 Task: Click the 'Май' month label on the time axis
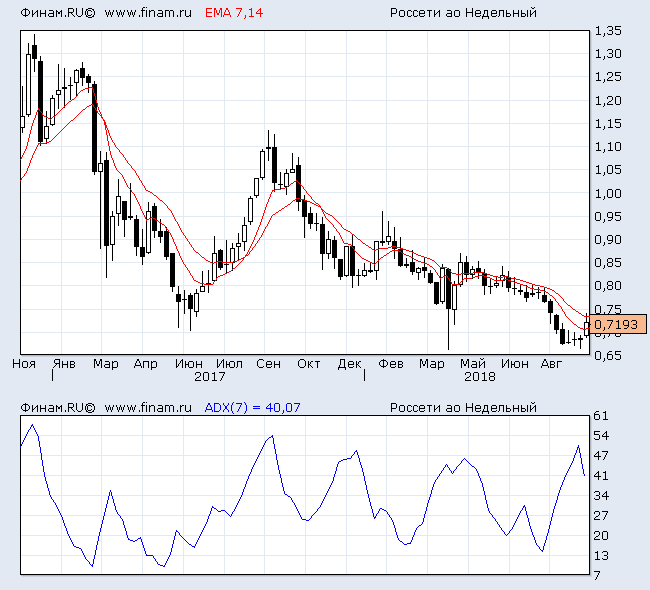(x=473, y=364)
